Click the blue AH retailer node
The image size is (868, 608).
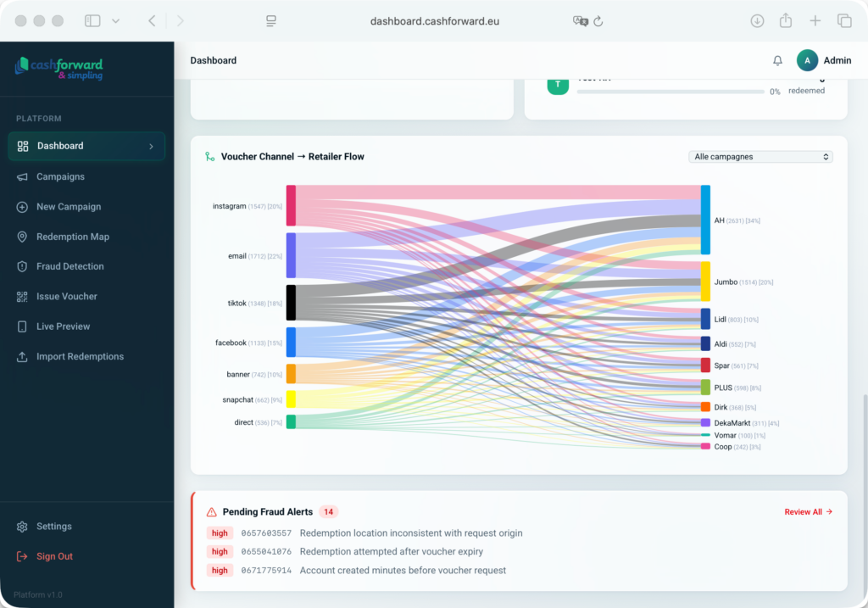[x=705, y=220]
